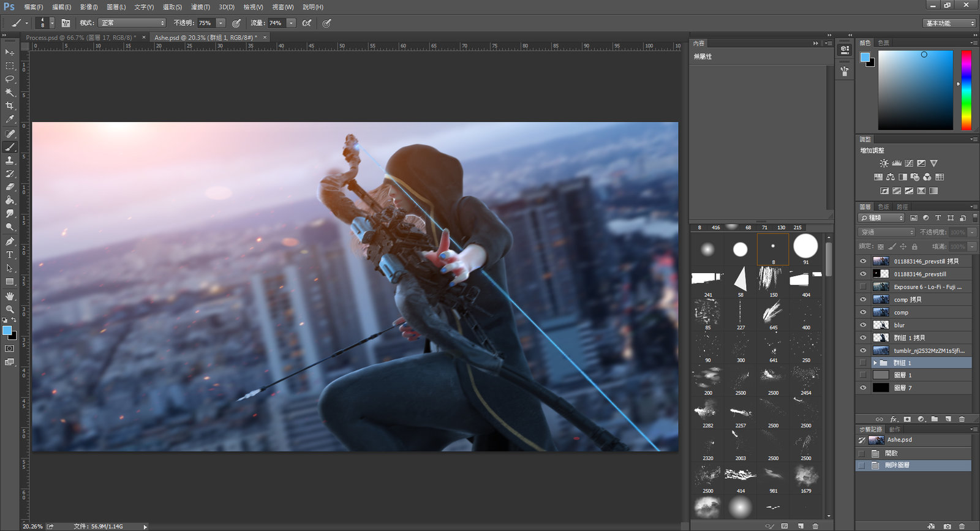Open the 流量 flow slider arrow
The width and height of the screenshot is (980, 531).
pos(292,23)
